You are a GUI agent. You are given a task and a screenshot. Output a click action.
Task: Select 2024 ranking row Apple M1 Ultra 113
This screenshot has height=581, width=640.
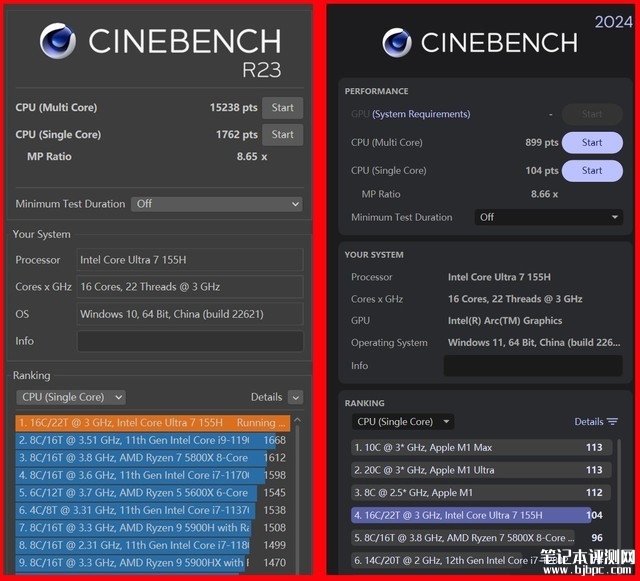click(x=481, y=470)
